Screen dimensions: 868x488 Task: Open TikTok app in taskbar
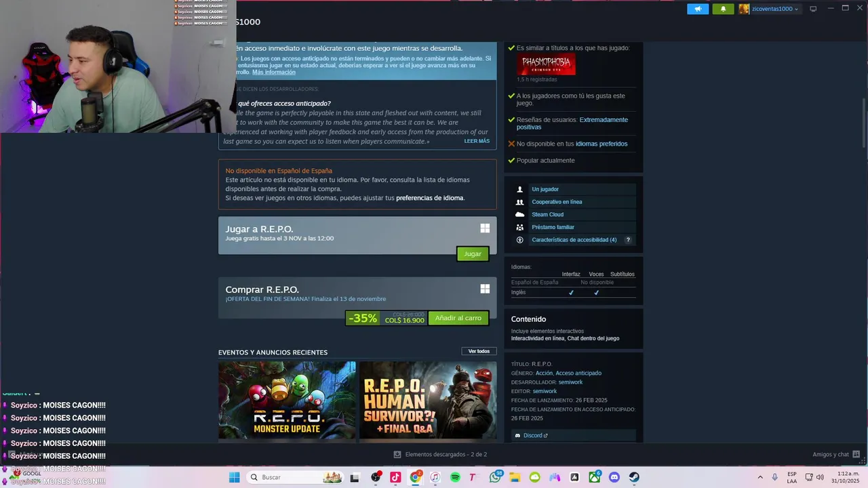click(x=395, y=477)
